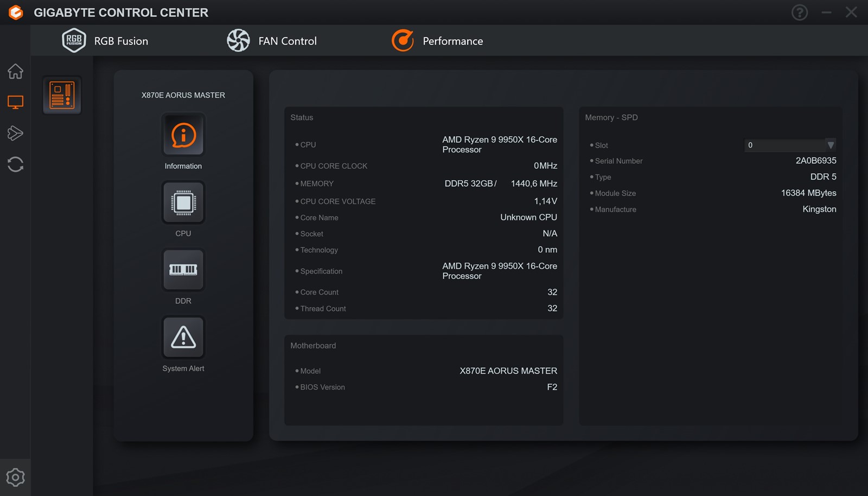This screenshot has height=496, width=868.
Task: Click the help question mark icon
Action: [800, 12]
